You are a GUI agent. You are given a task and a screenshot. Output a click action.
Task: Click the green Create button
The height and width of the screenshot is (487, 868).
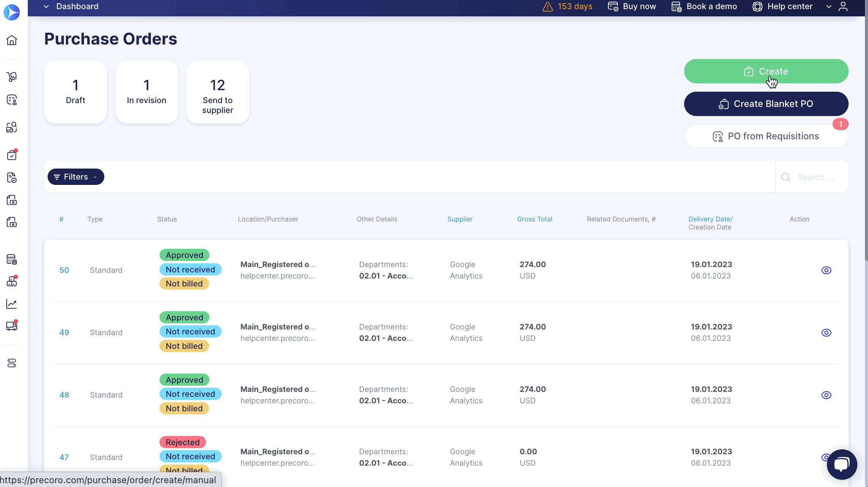tap(766, 71)
